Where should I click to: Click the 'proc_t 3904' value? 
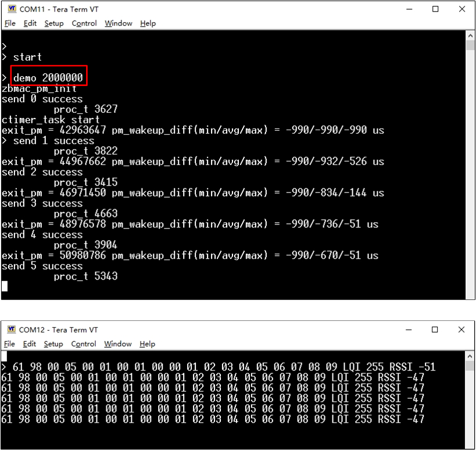(85, 245)
